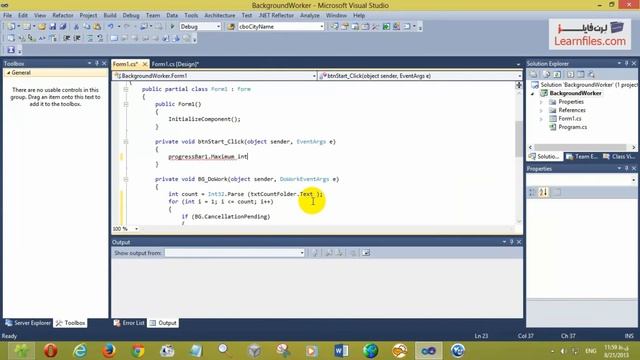Collapse the BackgroundWorker project node

pyautogui.click(x=532, y=93)
